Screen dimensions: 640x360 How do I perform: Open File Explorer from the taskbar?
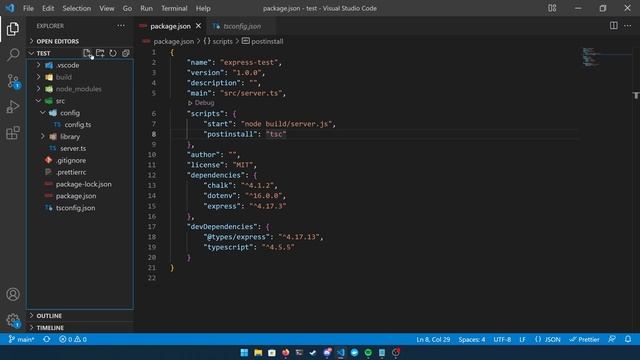[x=258, y=353]
